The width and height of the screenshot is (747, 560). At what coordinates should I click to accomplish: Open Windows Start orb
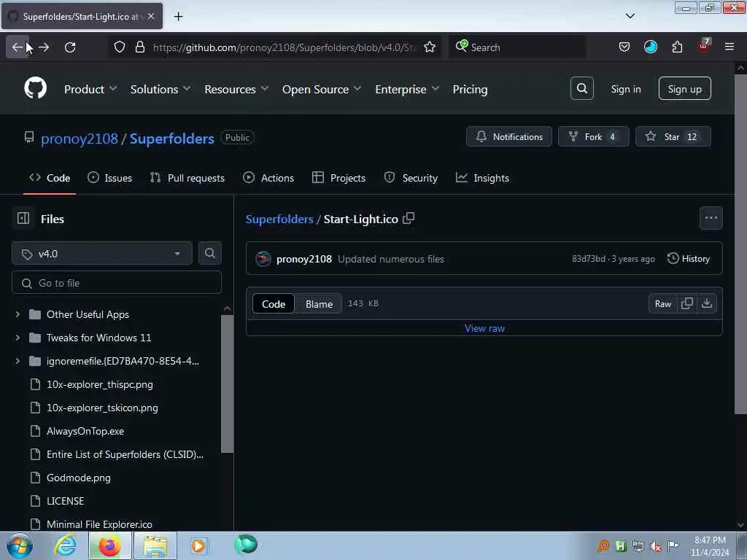[x=20, y=545]
